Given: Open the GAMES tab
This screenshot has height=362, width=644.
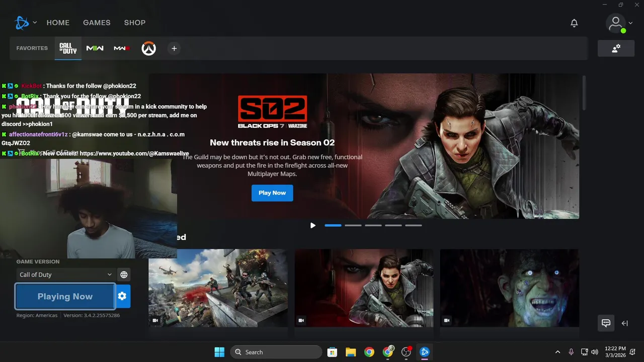Looking at the screenshot, I should point(97,23).
